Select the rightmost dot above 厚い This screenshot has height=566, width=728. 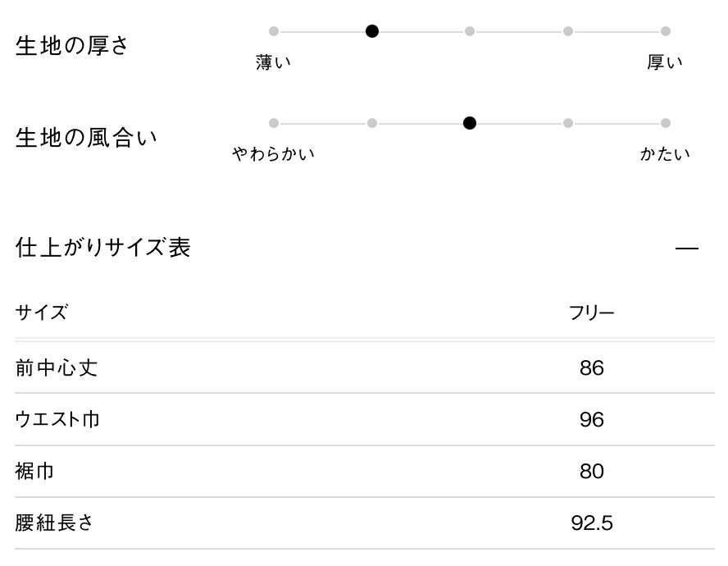666,31
